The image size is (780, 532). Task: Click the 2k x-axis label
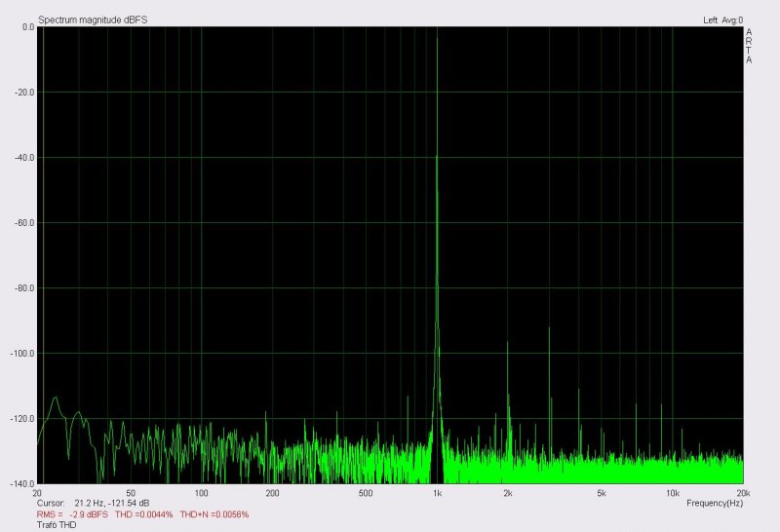[x=507, y=493]
